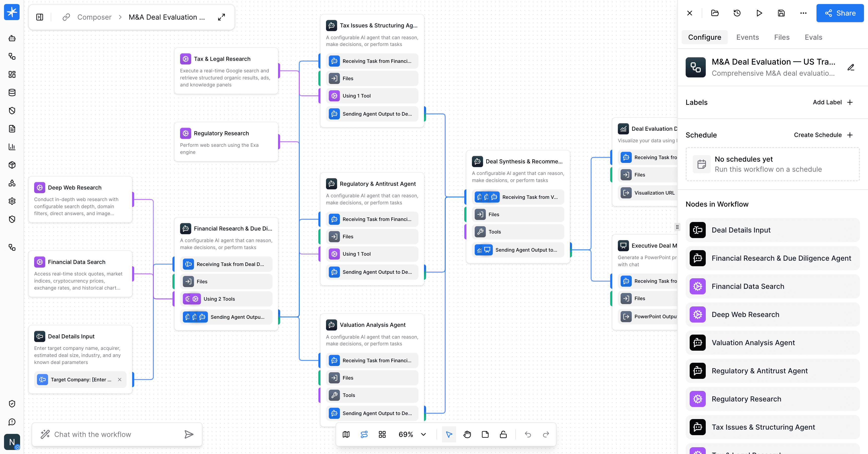The image size is (868, 454).
Task: Select Valuation Analysis Agent in node list
Action: [x=773, y=343]
